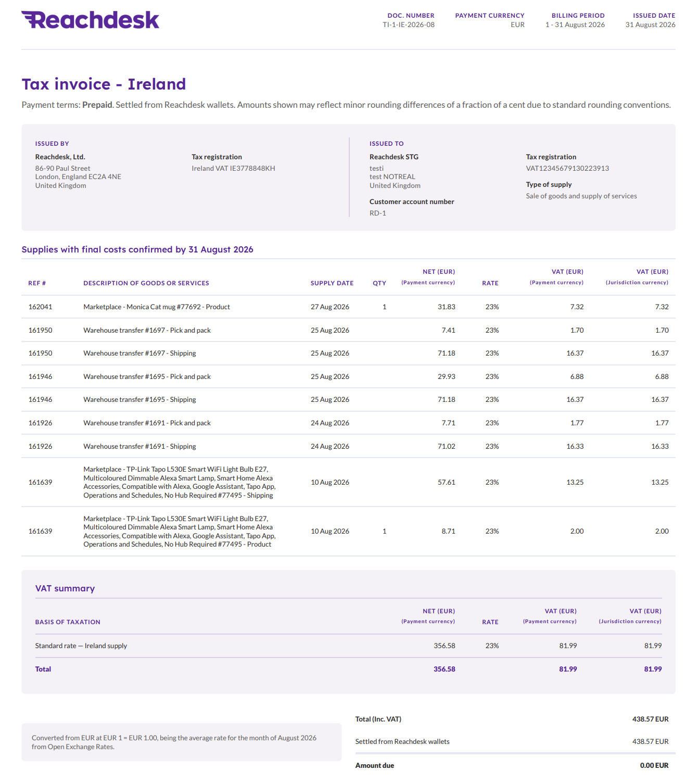Viewport: 684px width, 784px height.
Task: Click Sale of goods and supply of services
Action: coord(581,196)
